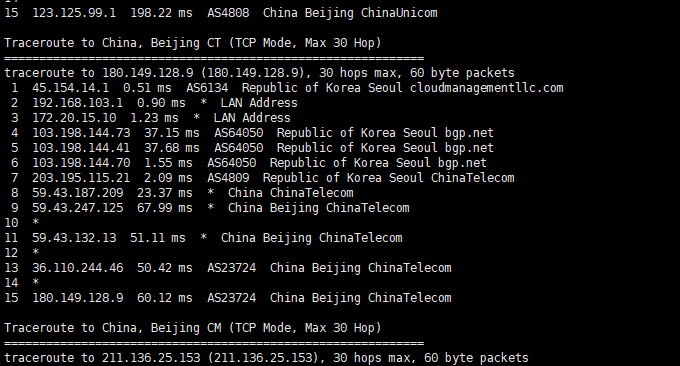This screenshot has width=680, height=366.
Task: Click the asterisk on hop 10
Action: [x=36, y=223]
